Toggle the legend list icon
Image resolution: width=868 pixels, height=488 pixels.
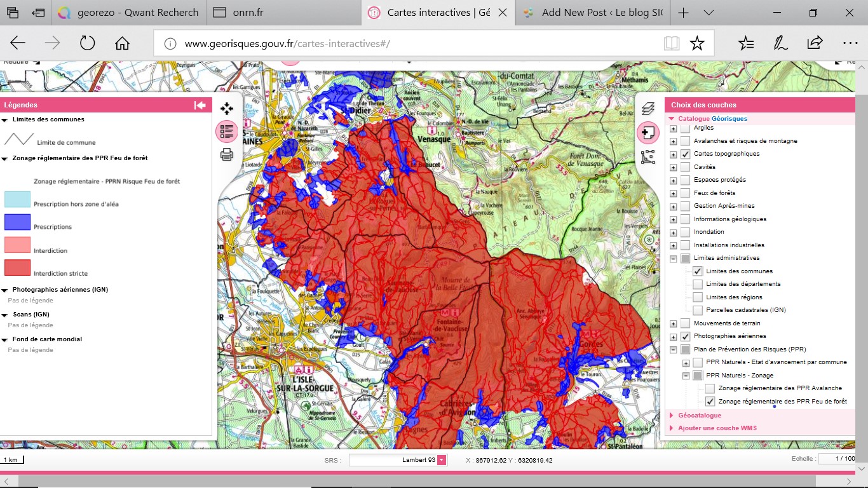[x=227, y=132]
